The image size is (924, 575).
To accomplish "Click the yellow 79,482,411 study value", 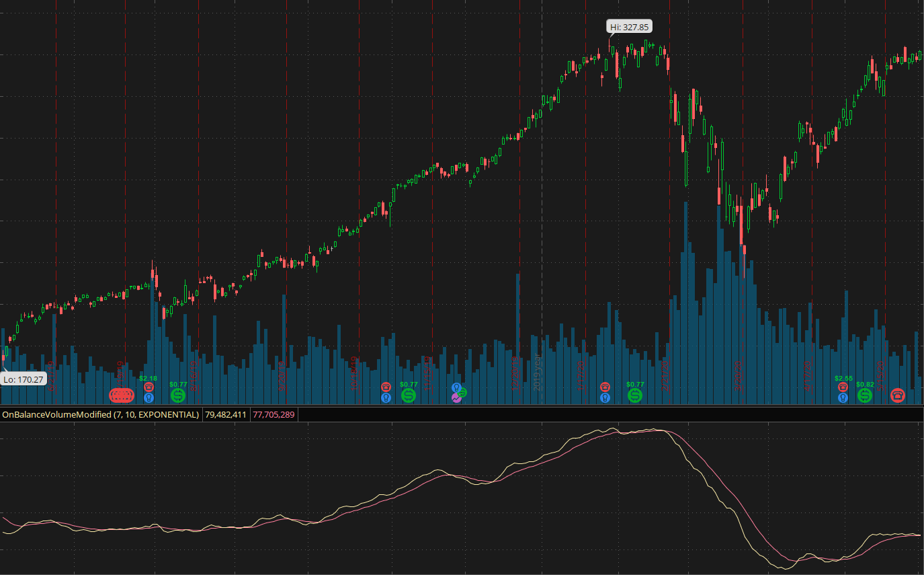I will pyautogui.click(x=225, y=415).
